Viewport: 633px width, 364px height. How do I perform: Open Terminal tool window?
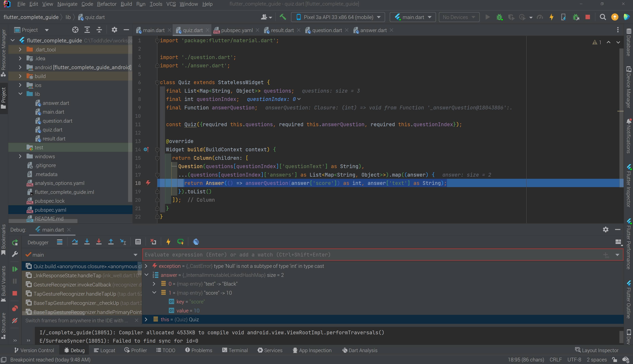point(235,350)
